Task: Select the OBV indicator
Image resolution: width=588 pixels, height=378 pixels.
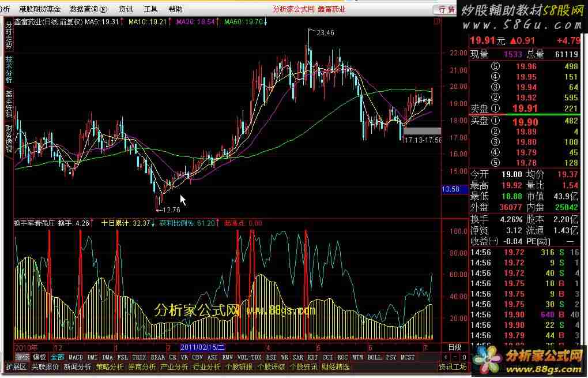Action: pos(197,357)
